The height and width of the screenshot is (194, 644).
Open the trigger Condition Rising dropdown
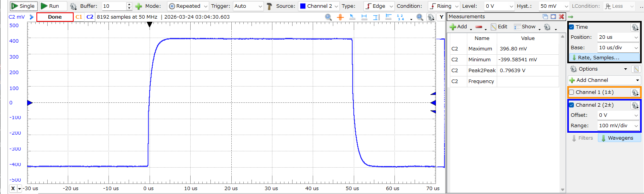tap(444, 6)
